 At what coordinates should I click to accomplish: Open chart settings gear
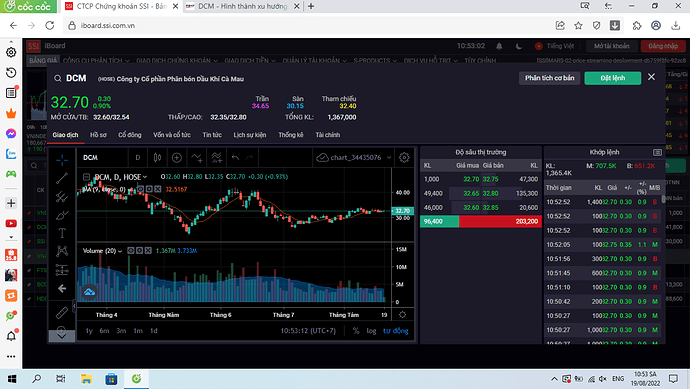tap(404, 158)
